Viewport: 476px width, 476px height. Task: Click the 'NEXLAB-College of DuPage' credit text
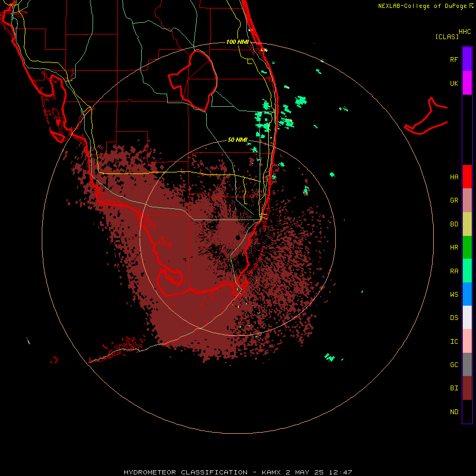422,6
